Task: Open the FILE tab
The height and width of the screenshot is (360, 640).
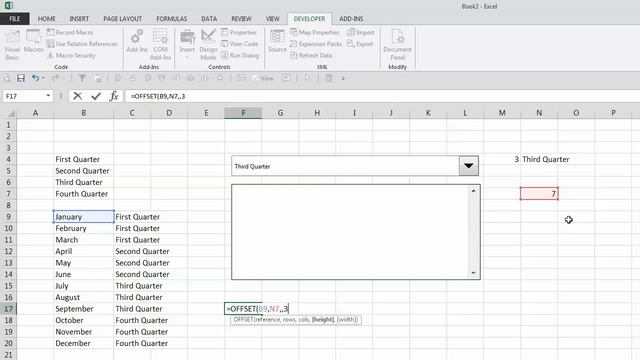Action: point(15,19)
